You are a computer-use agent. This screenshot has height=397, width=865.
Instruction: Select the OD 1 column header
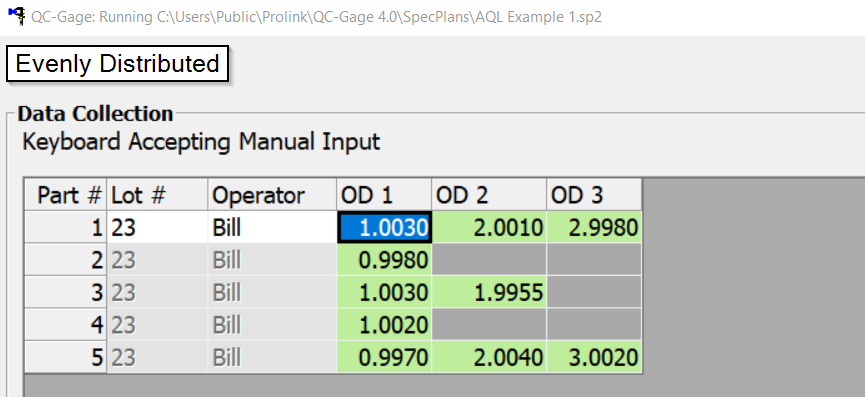[x=384, y=195]
